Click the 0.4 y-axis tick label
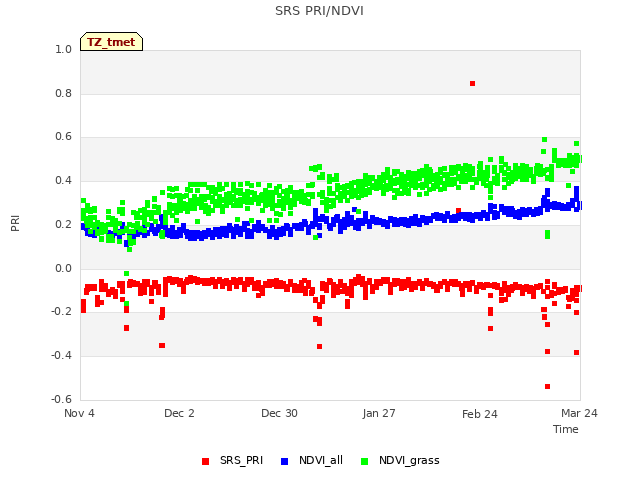 click(63, 180)
